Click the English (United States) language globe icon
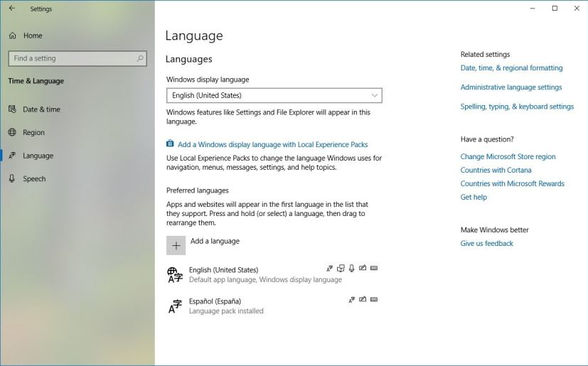The height and width of the screenshot is (366, 588). [x=175, y=274]
